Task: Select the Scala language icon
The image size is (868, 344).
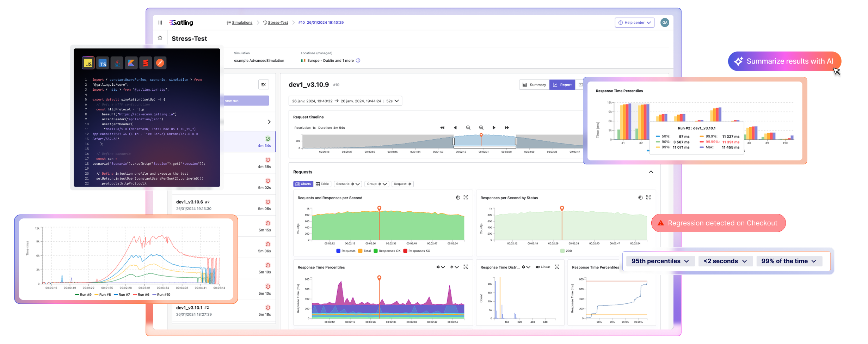Action: [x=146, y=63]
